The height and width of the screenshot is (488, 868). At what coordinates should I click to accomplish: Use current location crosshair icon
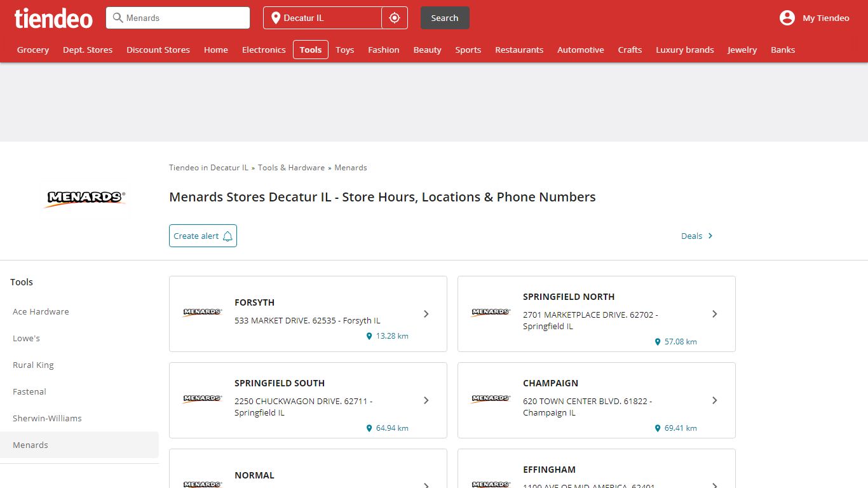[395, 18]
